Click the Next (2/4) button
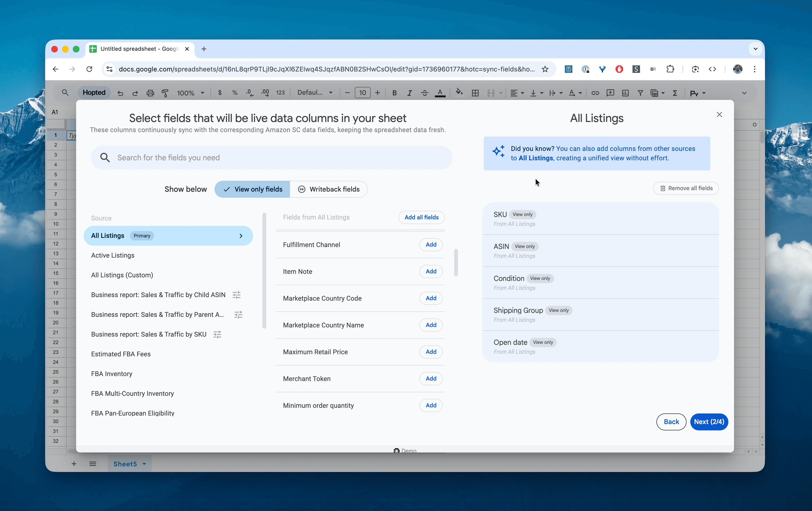Screen dimensions: 812x511 click(709, 422)
